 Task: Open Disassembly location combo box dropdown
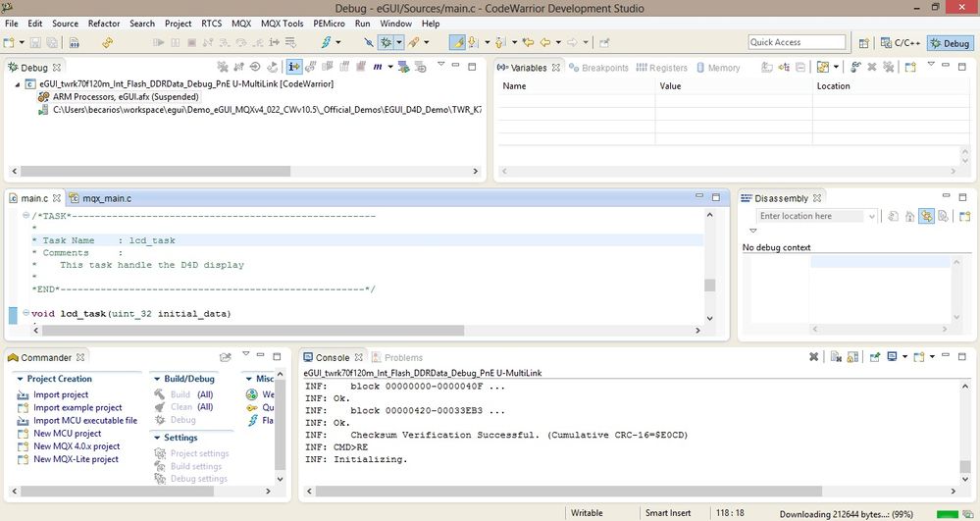point(871,216)
